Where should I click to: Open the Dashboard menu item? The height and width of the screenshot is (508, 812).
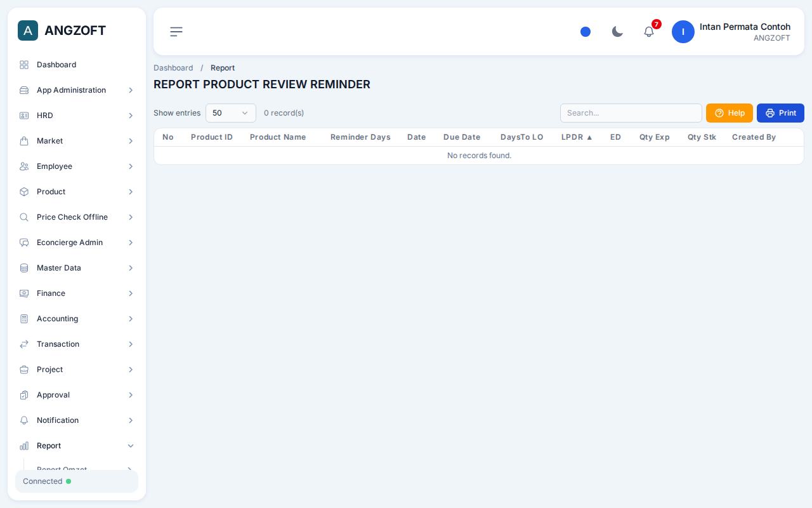pos(77,65)
